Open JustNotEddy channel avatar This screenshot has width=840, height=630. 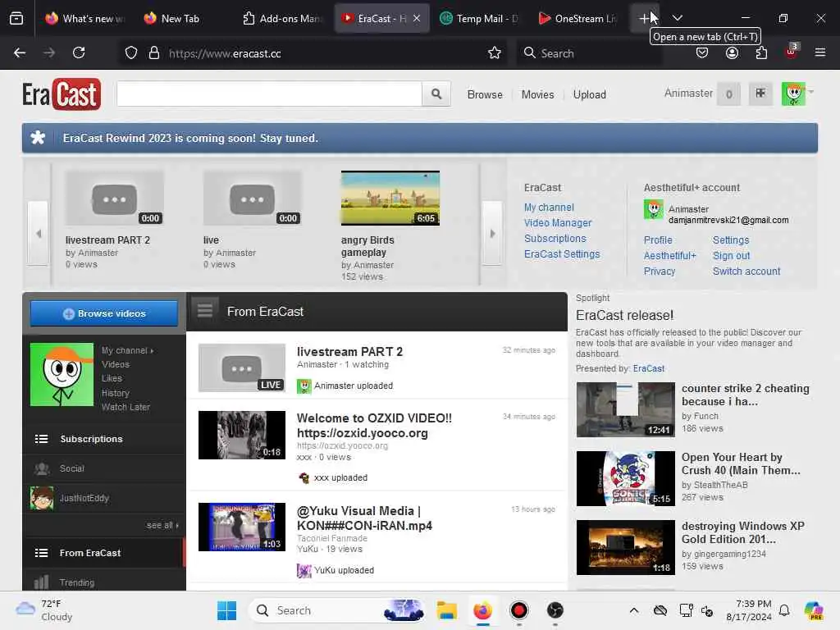42,498
